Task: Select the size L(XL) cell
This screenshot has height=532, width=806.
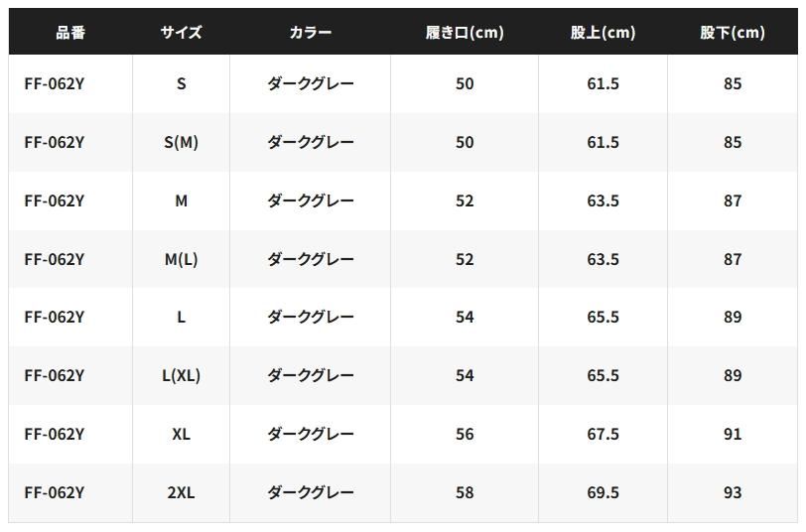Action: [x=181, y=376]
